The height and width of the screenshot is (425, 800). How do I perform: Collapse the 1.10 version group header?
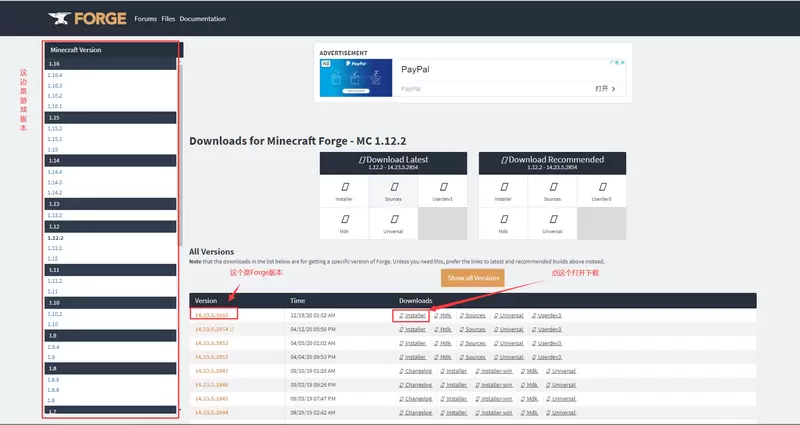tap(110, 303)
